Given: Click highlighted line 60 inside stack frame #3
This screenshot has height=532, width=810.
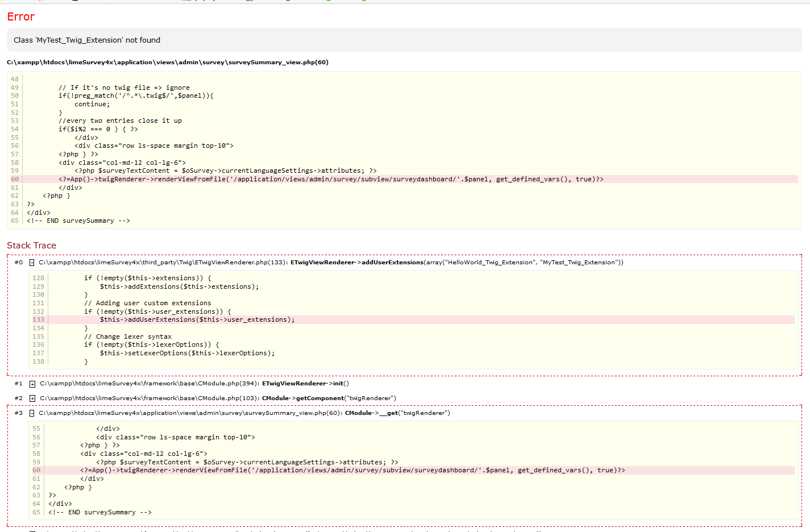Looking at the screenshot, I should (352, 471).
